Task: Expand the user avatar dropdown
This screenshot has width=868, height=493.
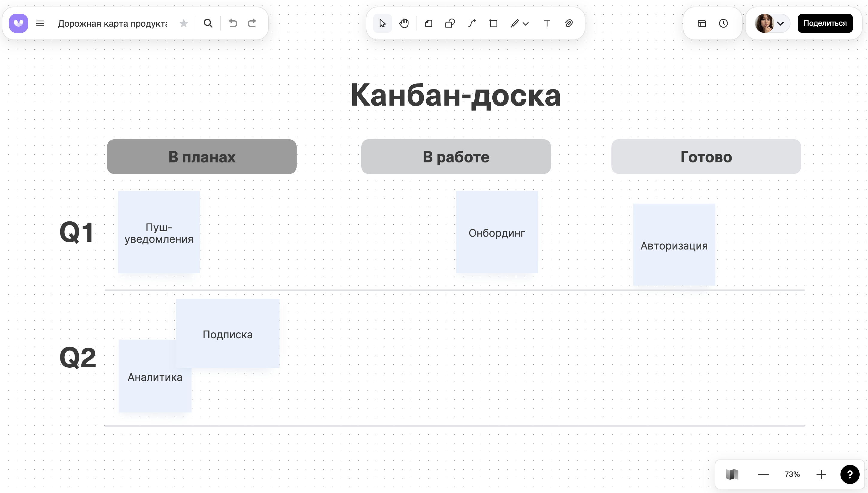Action: coord(781,23)
